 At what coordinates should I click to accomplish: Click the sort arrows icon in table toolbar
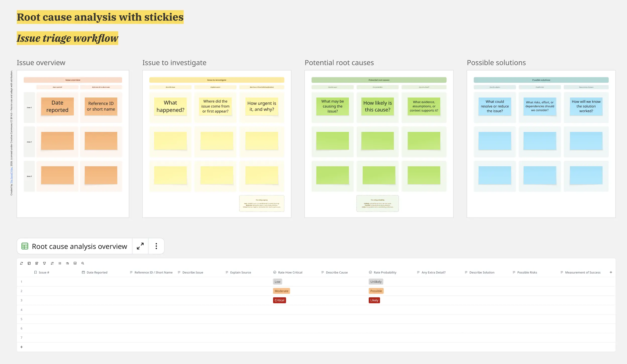[52, 263]
